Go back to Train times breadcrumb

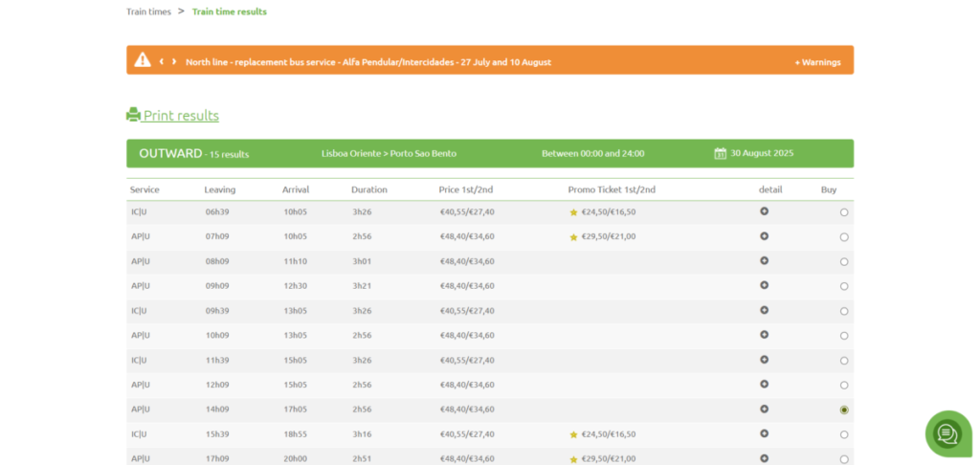(x=148, y=11)
